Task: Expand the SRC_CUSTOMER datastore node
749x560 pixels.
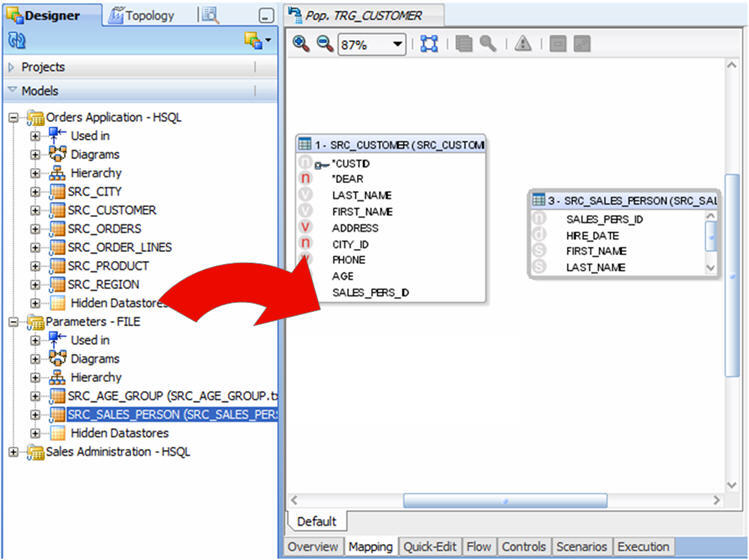Action: (x=35, y=211)
